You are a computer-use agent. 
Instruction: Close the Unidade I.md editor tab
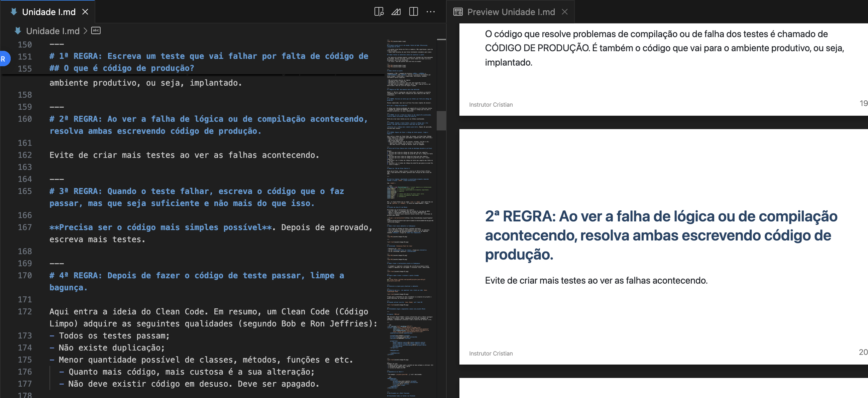click(85, 12)
